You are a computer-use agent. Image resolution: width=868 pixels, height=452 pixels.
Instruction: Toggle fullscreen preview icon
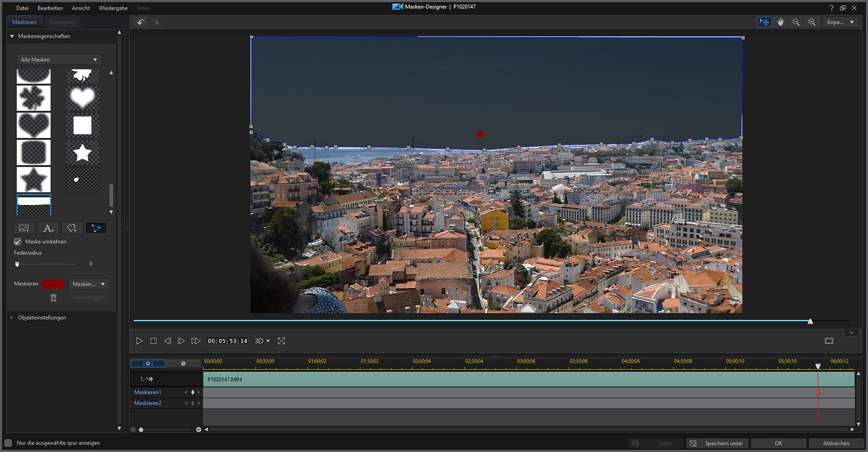pyautogui.click(x=281, y=341)
